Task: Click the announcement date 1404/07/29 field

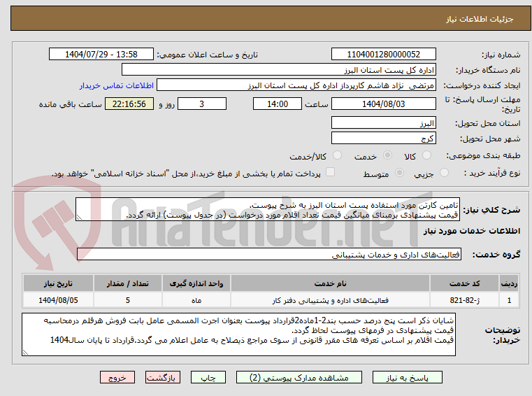Action: 101,55
